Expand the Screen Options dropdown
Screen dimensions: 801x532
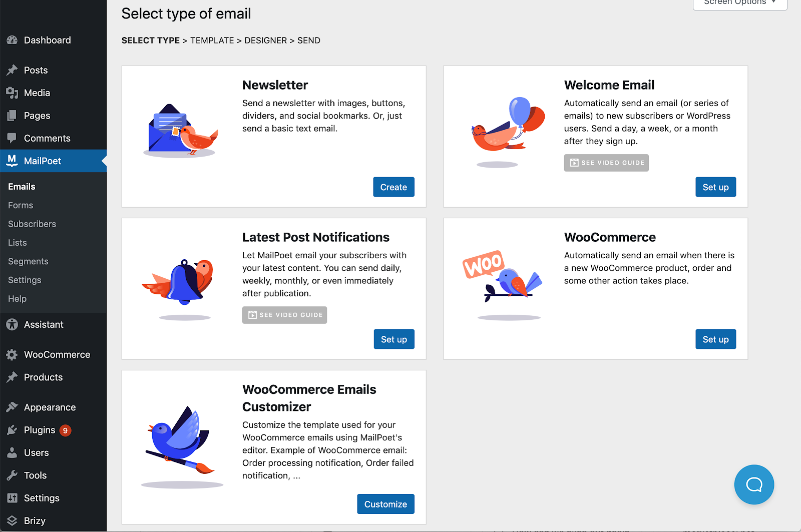click(740, 3)
